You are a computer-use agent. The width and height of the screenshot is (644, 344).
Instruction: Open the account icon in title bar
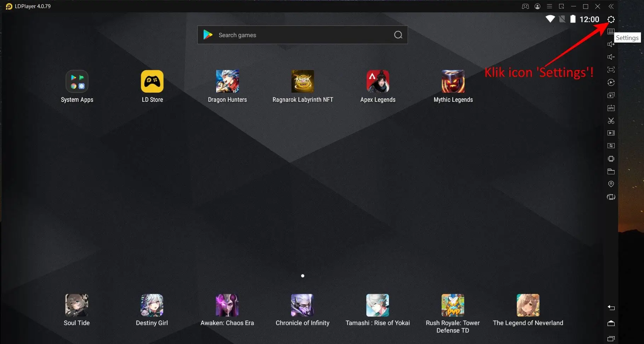click(537, 6)
